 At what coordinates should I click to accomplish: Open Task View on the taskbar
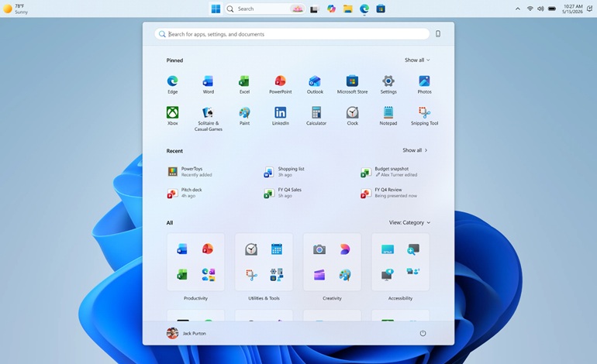(x=314, y=9)
